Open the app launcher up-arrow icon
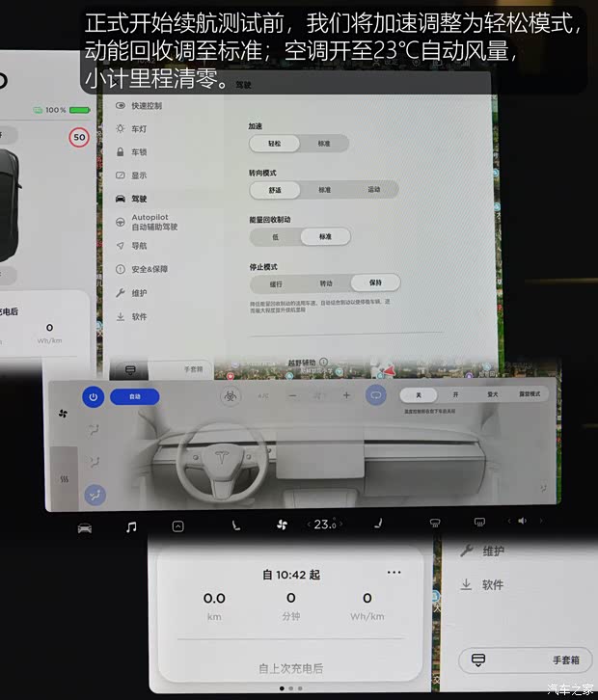The width and height of the screenshot is (598, 700). (x=177, y=526)
